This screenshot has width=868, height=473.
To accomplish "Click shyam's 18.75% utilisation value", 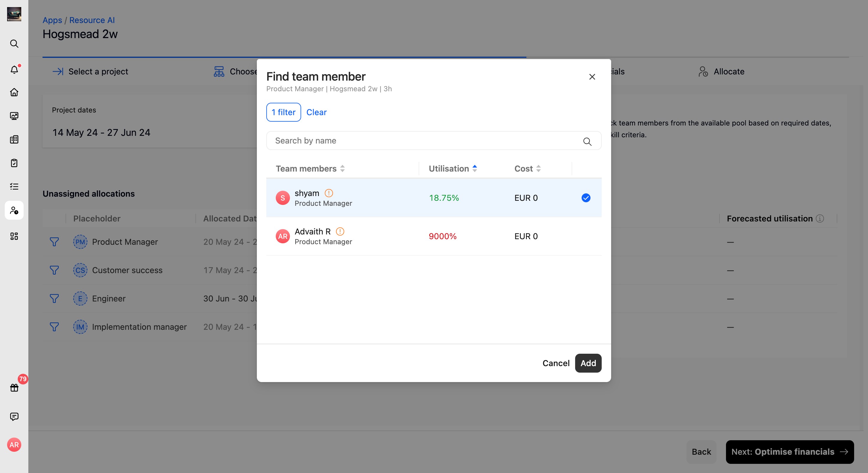I will tap(444, 198).
